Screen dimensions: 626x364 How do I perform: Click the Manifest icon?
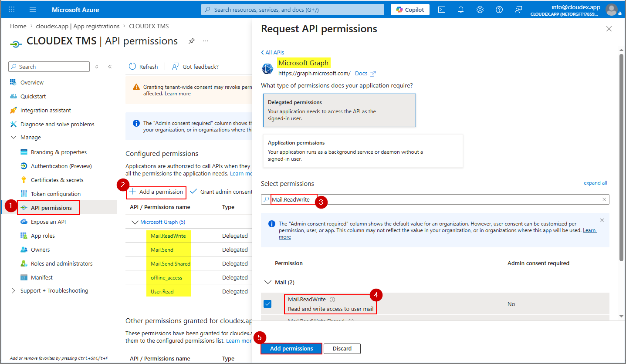point(24,277)
